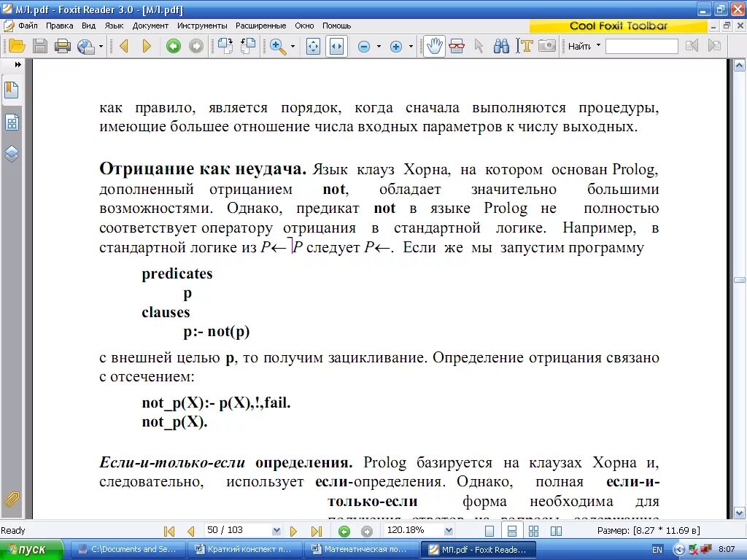The width and height of the screenshot is (747, 560).
Task: Click the Fit Page icon
Action: 313,46
